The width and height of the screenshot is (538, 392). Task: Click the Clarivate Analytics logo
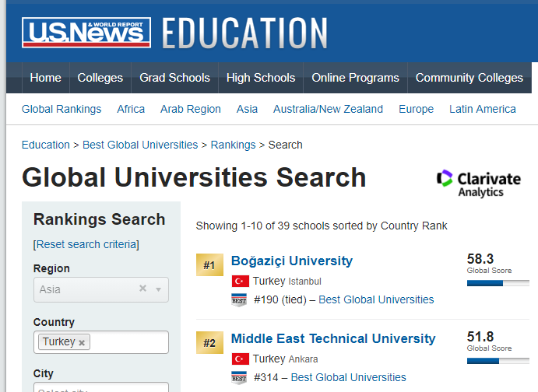[479, 183]
